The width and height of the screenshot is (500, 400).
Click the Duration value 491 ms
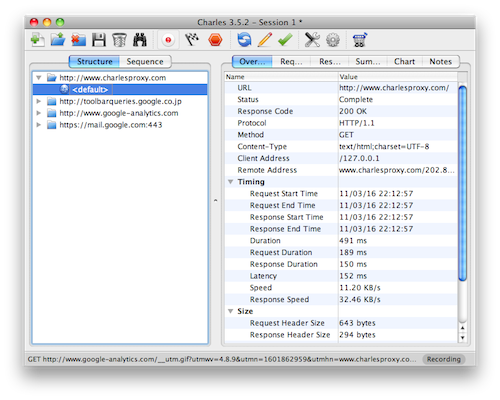[353, 241]
